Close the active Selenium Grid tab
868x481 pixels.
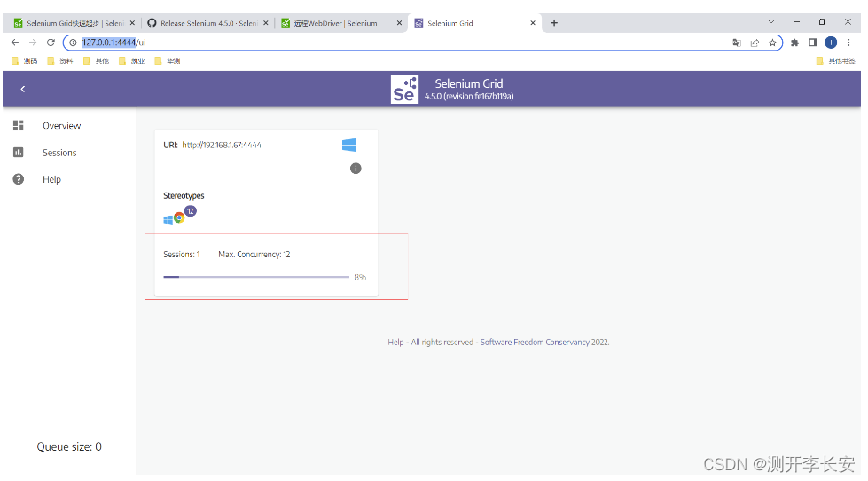[533, 23]
